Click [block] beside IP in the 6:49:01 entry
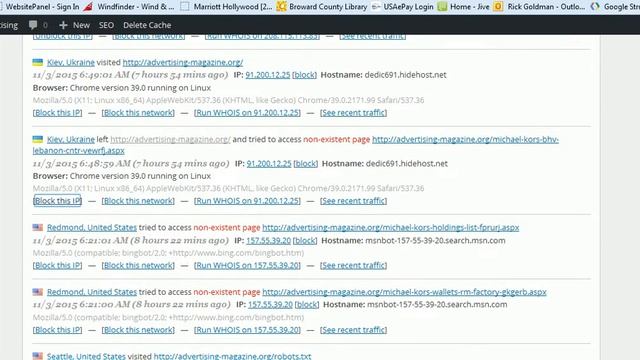Viewport: 640px width, 360px height. (x=304, y=75)
